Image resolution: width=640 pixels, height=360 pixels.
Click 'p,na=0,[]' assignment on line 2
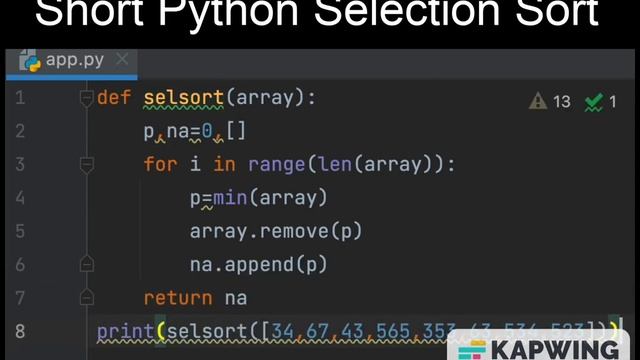195,132
